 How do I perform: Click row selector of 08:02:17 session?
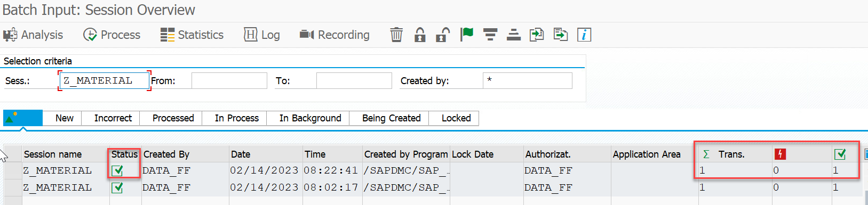12,187
